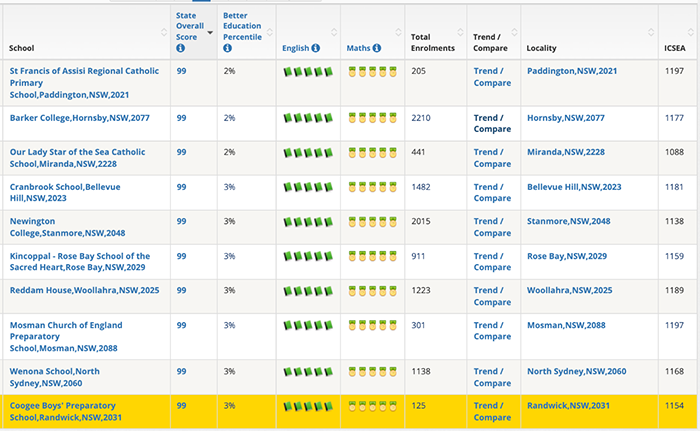Click Barker College's English book rating icons
The width and height of the screenshot is (700, 431).
tap(308, 118)
